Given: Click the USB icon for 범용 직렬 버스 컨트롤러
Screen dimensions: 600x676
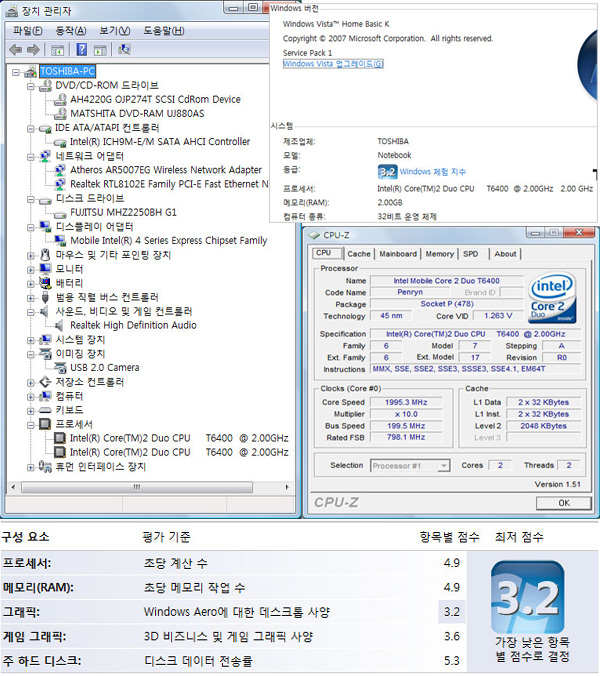Looking at the screenshot, I should [45, 297].
